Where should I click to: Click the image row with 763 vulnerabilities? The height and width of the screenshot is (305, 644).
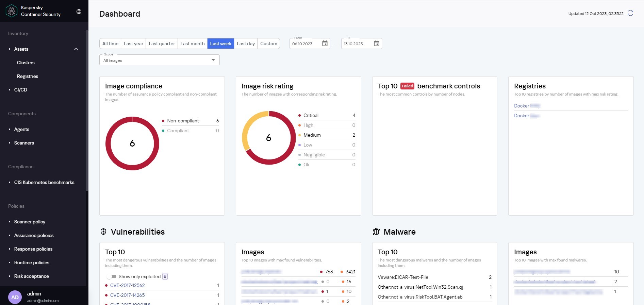(x=298, y=272)
